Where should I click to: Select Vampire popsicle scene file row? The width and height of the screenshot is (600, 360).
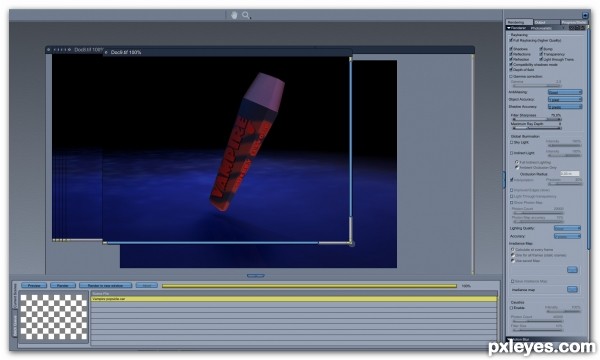(294, 299)
